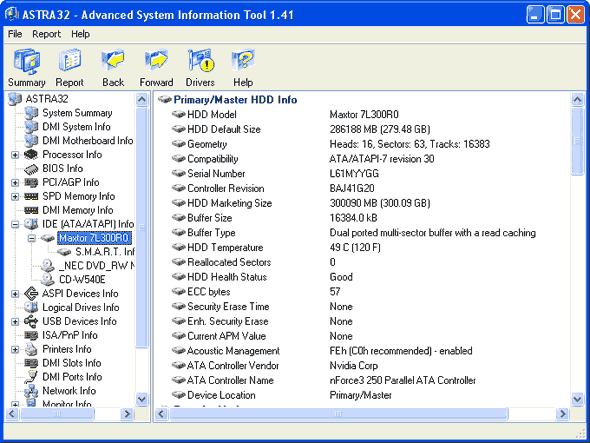
Task: Click the _NEC DVD_RW disc icon
Action: [47, 266]
